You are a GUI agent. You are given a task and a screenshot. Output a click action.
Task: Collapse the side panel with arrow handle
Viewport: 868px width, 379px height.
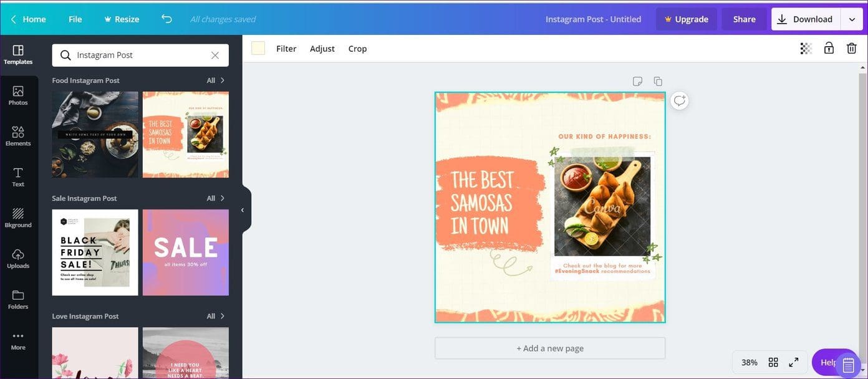coord(243,210)
